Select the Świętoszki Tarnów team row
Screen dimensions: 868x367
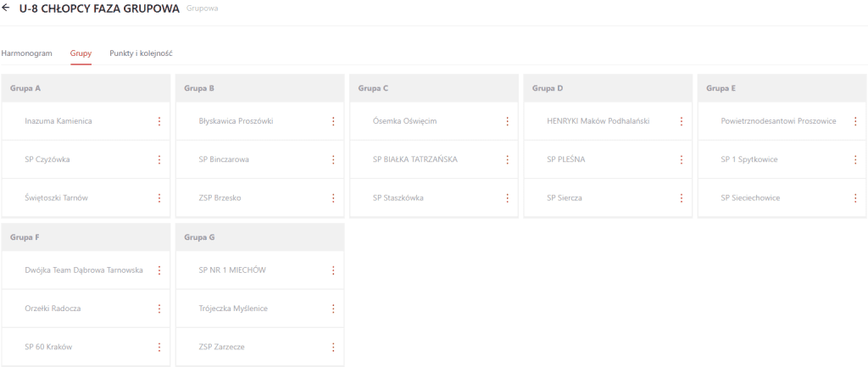(x=57, y=197)
